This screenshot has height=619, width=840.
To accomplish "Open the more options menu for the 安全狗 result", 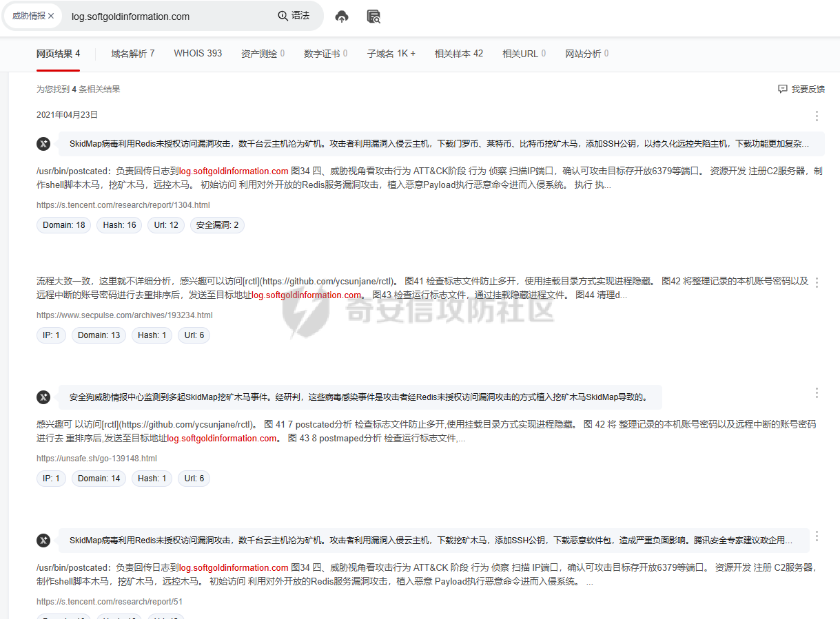I will (817, 392).
